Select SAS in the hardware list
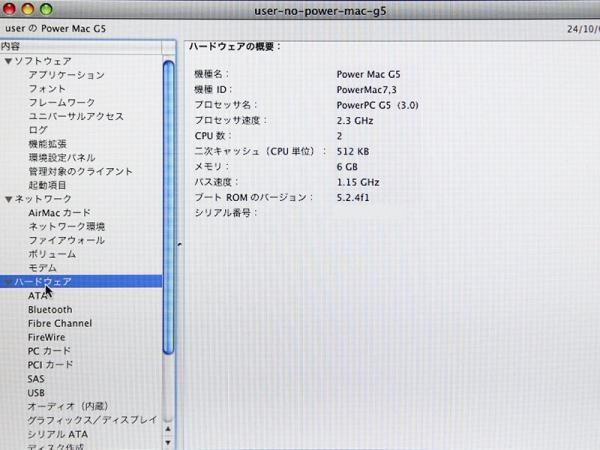 click(36, 379)
